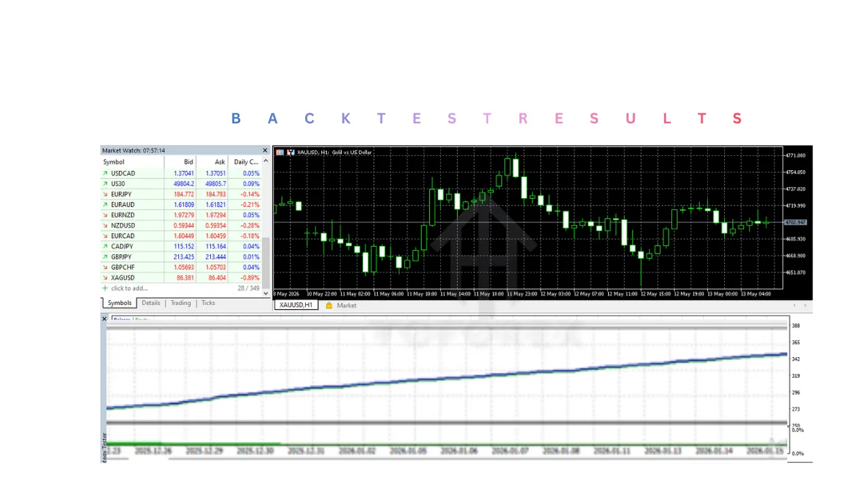Image resolution: width=868 pixels, height=488 pixels.
Task: Click the green arrow icon beside CADJPY
Action: click(105, 247)
